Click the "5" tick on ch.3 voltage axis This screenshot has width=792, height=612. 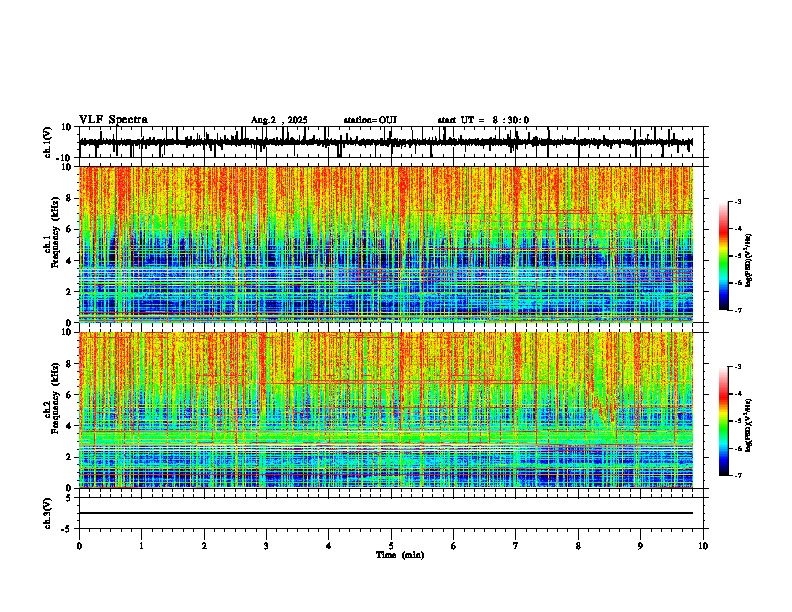click(x=70, y=498)
